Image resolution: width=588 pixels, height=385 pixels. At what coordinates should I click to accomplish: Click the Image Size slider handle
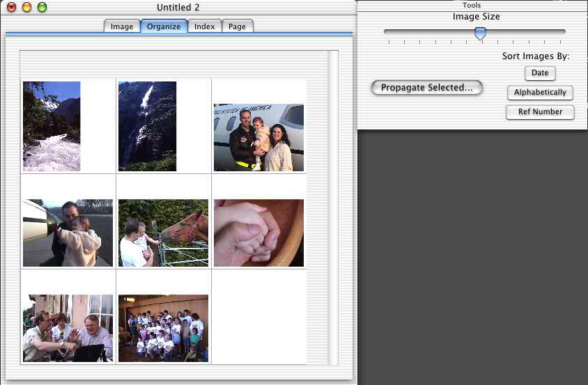click(x=480, y=33)
